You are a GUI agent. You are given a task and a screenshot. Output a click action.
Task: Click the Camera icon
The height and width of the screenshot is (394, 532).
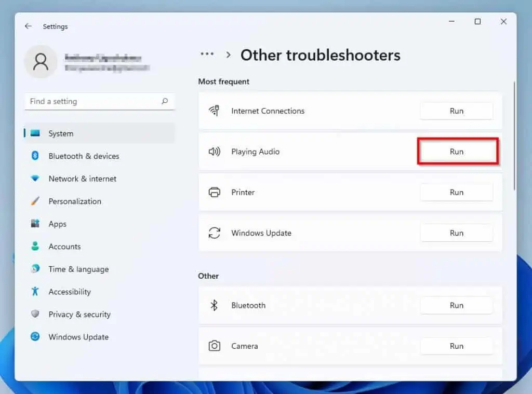(215, 346)
